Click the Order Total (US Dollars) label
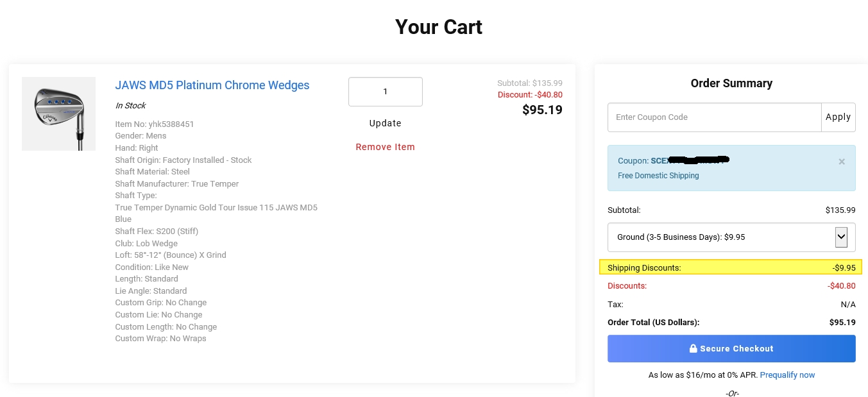Image resolution: width=868 pixels, height=397 pixels. pos(653,323)
